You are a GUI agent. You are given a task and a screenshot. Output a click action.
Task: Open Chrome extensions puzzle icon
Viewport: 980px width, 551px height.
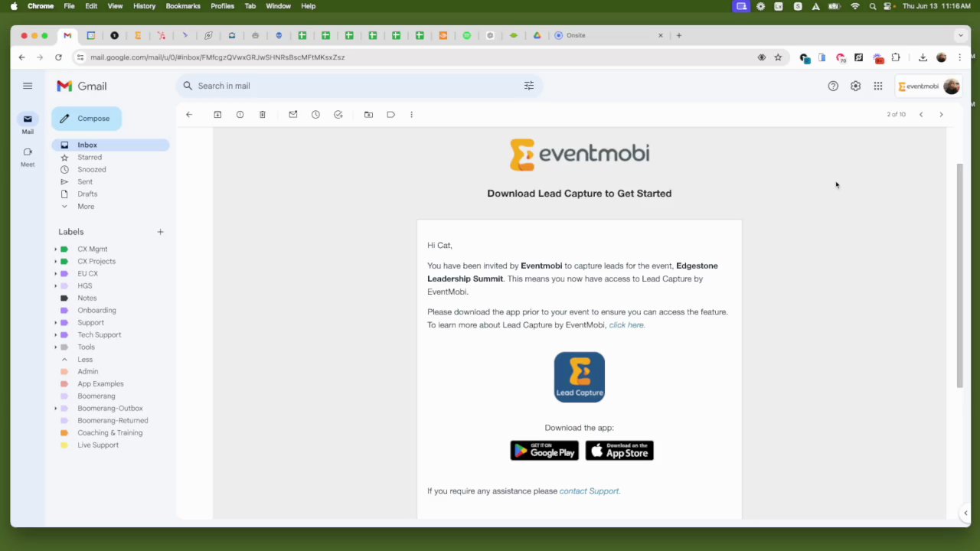896,57
